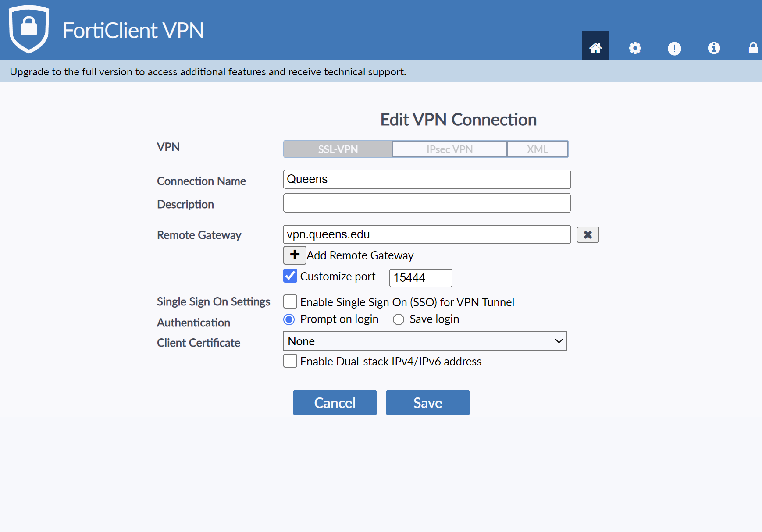Remove the vpn.queens.edu gateway with X

tap(588, 235)
